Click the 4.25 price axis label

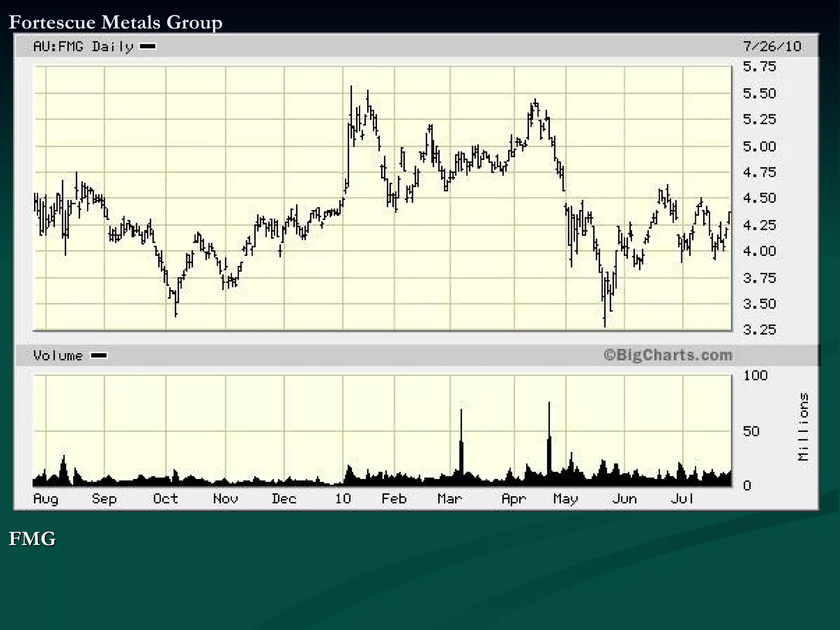point(760,225)
